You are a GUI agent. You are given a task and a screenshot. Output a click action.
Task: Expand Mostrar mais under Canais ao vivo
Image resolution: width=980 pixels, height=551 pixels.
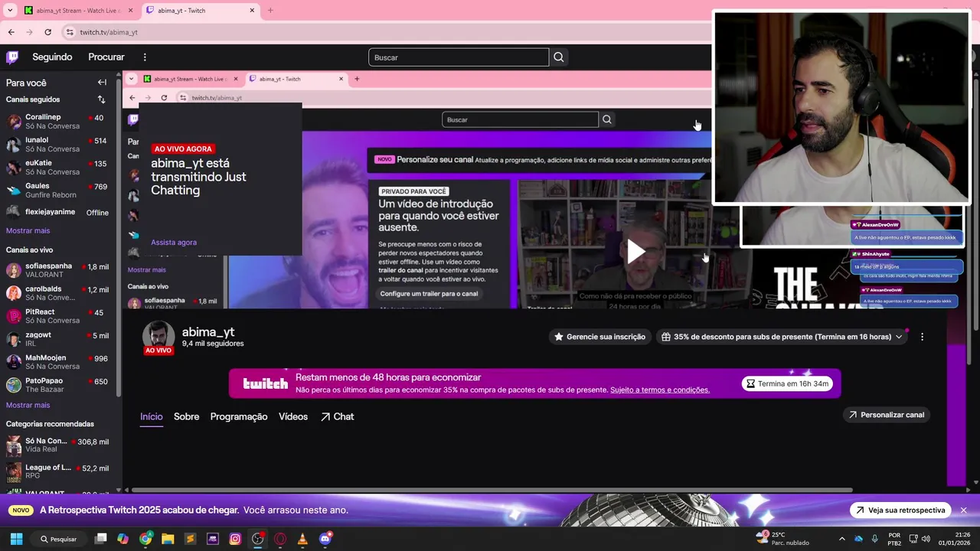(28, 405)
